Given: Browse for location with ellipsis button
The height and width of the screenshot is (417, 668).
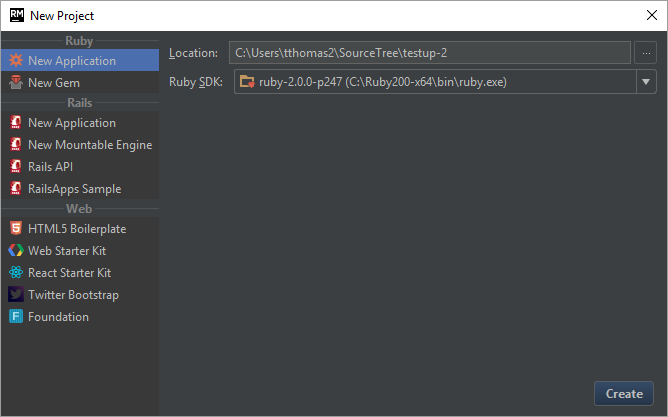Looking at the screenshot, I should pyautogui.click(x=645, y=53).
